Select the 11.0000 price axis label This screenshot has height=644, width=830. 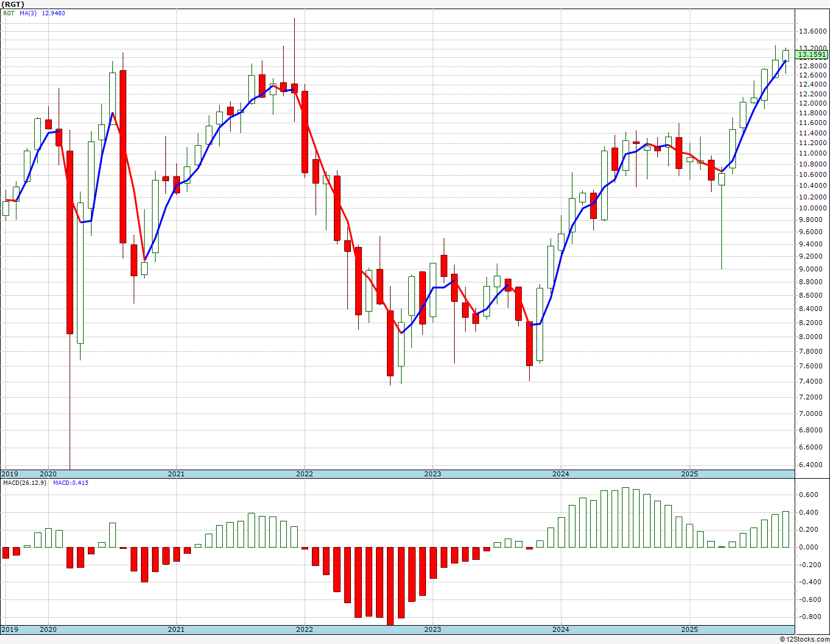813,154
